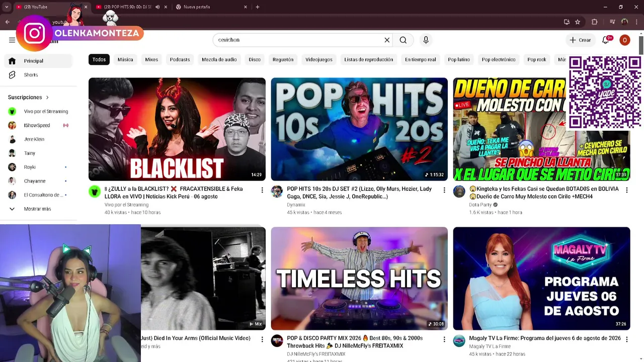
Task: Click DJ NilleMcFly channel avatar
Action: pyautogui.click(x=277, y=341)
